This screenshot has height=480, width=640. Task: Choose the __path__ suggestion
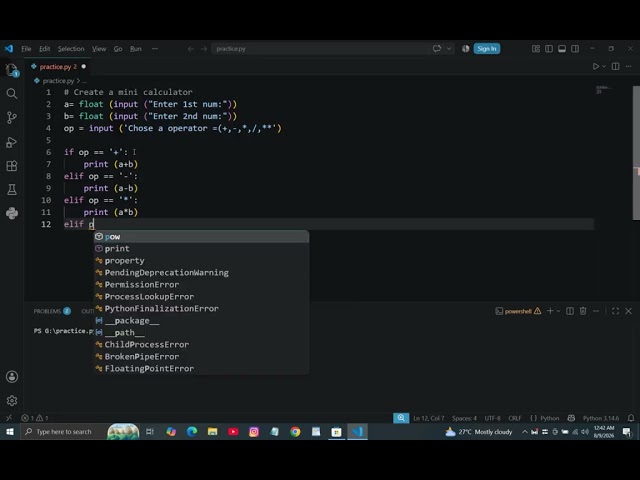coord(201,333)
